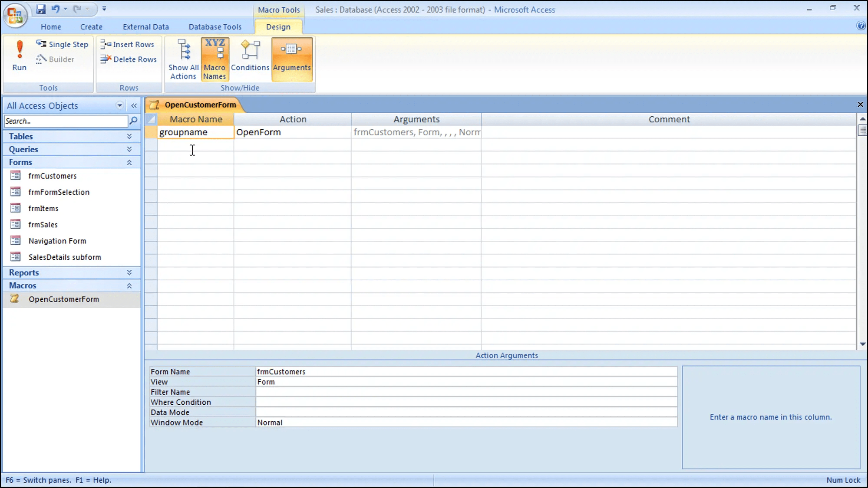Open the Database Tools tab
Viewport: 868px width, 488px height.
(x=215, y=26)
